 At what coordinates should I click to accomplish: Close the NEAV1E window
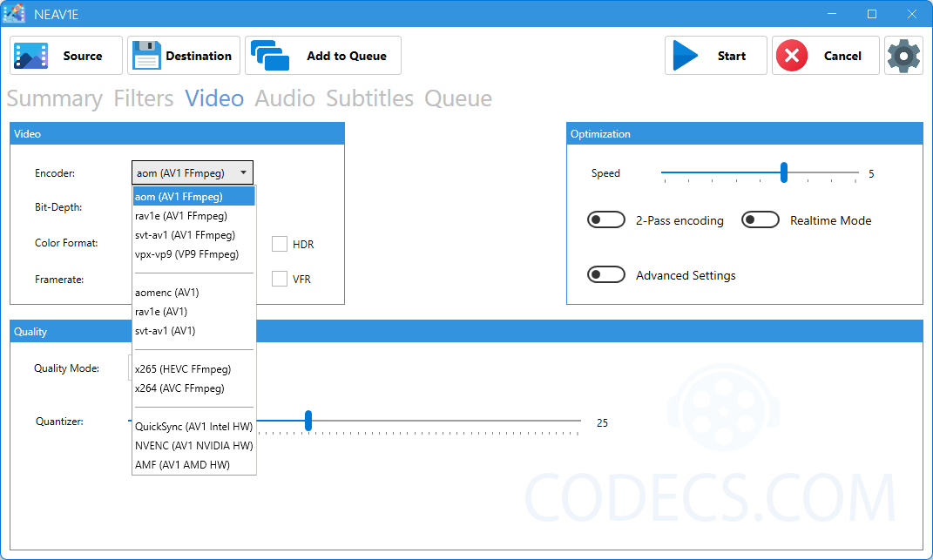[911, 14]
